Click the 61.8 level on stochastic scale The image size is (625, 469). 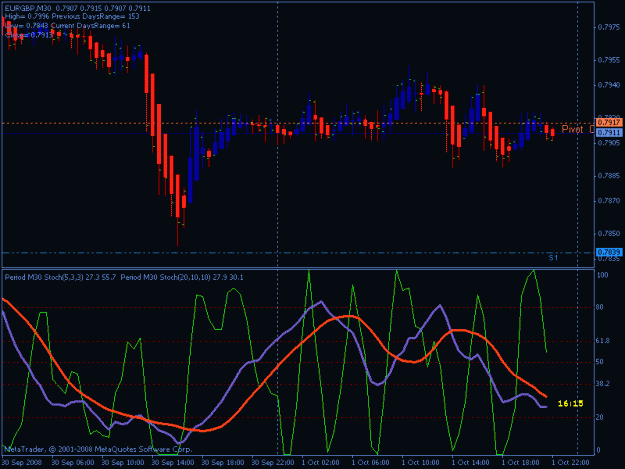(x=603, y=341)
